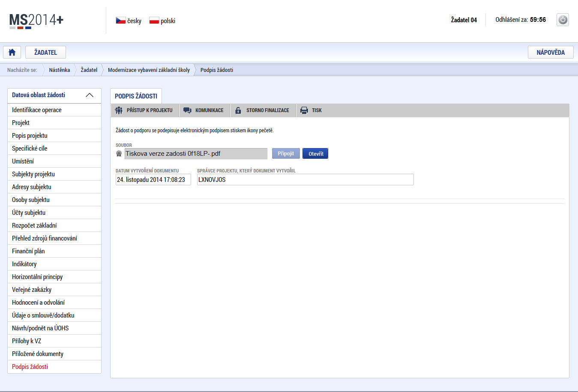This screenshot has height=392, width=578.
Task: Collapse the Datová oblast žádosti panel
Action: (x=90, y=95)
